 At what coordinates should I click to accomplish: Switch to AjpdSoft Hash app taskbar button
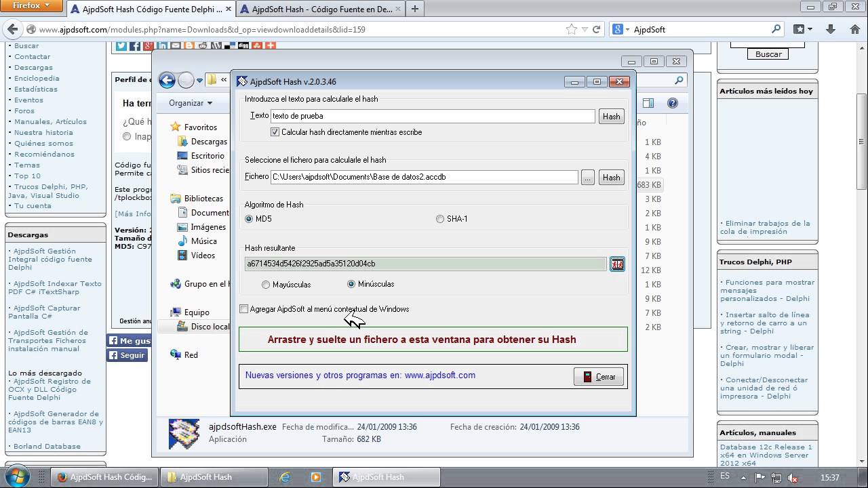click(387, 477)
